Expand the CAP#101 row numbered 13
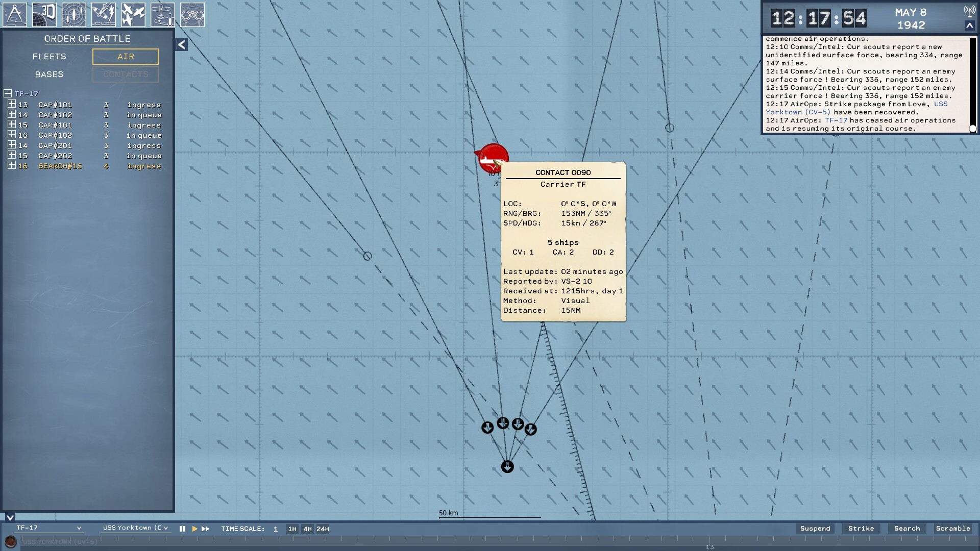980x551 pixels. (12, 104)
